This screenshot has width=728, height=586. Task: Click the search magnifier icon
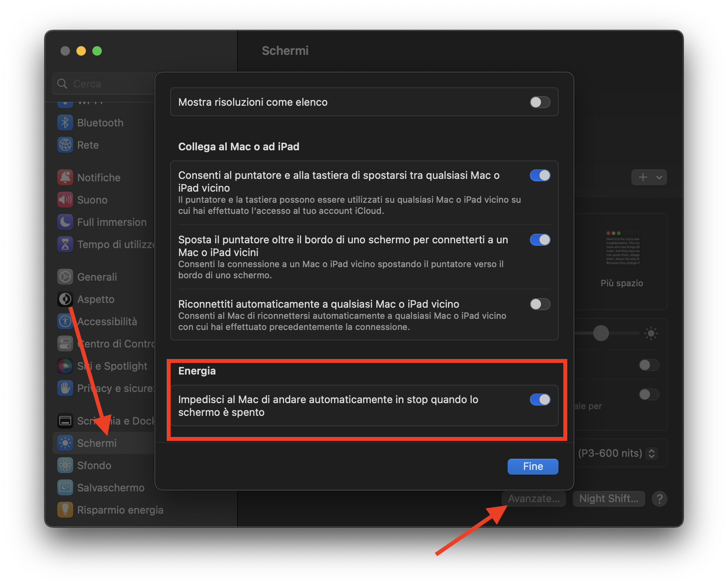point(62,83)
